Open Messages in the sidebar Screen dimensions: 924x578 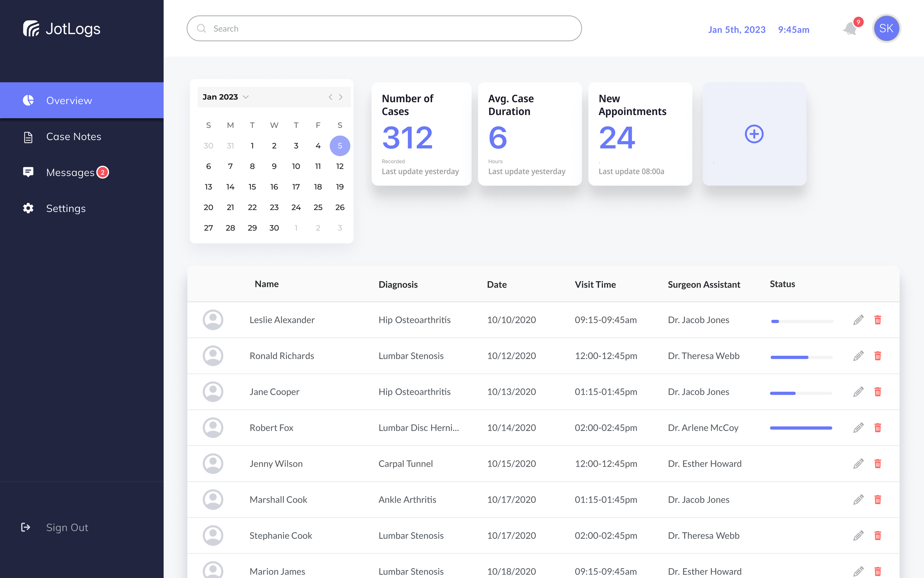70,172
